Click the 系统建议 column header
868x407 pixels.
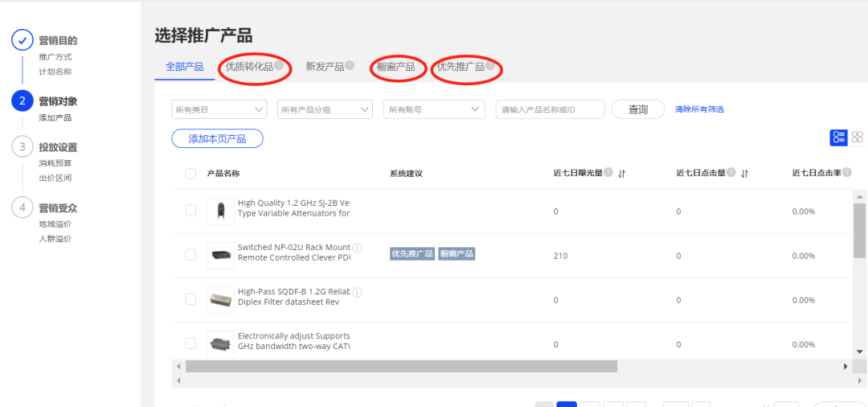(x=407, y=173)
